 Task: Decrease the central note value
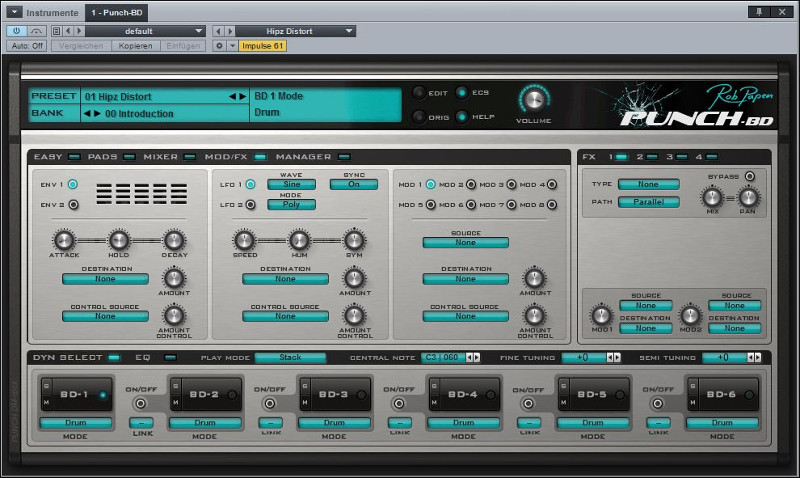pyautogui.click(x=469, y=358)
